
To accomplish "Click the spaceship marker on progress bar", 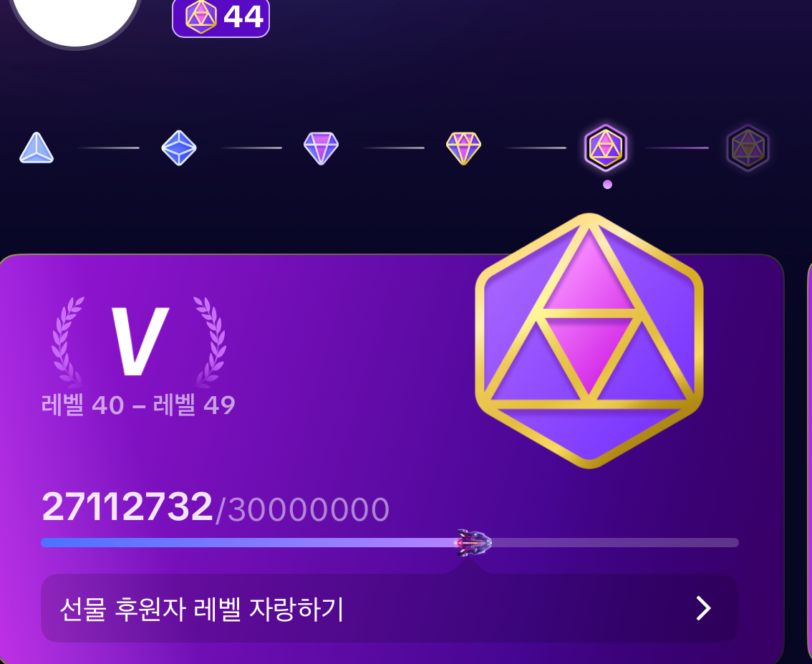I will point(473,542).
